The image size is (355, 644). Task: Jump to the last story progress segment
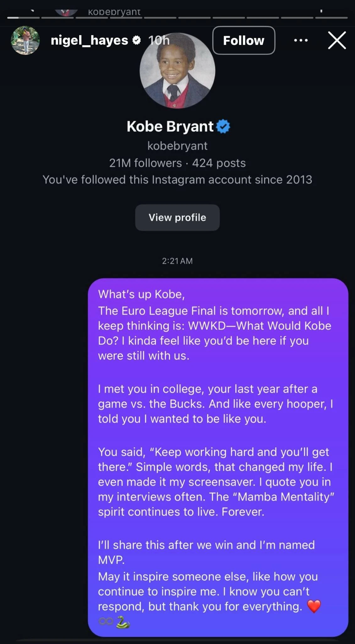click(331, 18)
